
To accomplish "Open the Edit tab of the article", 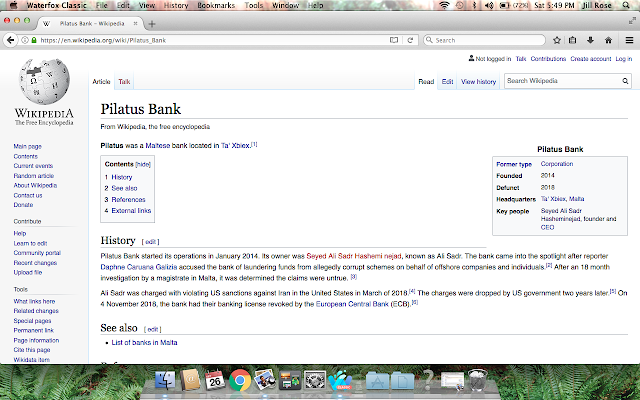I will [x=447, y=82].
